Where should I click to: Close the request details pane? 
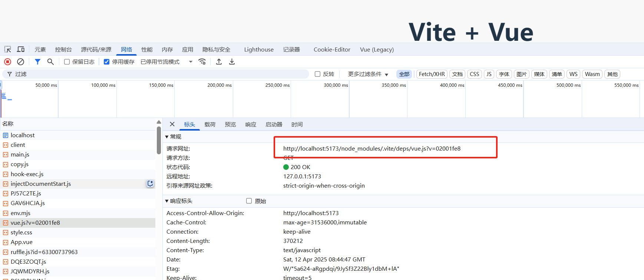point(172,124)
